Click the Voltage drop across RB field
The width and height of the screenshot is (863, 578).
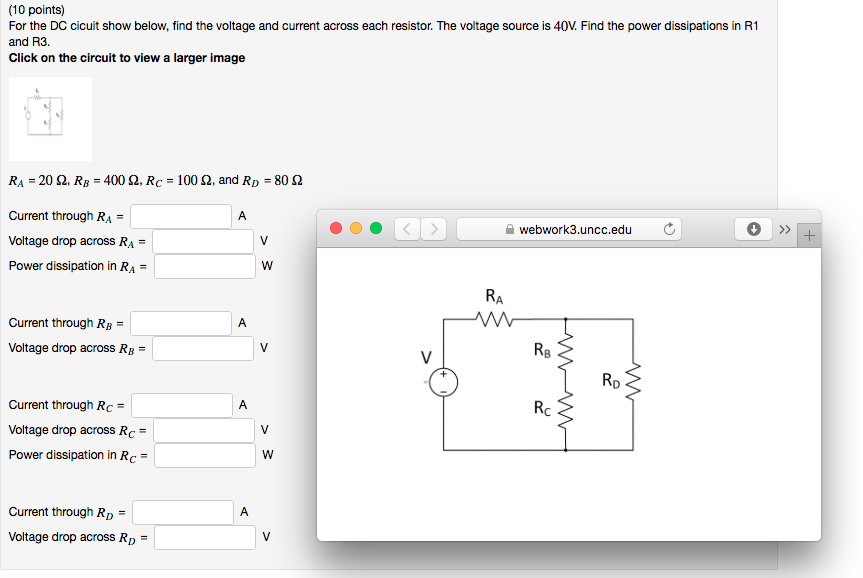tap(204, 348)
